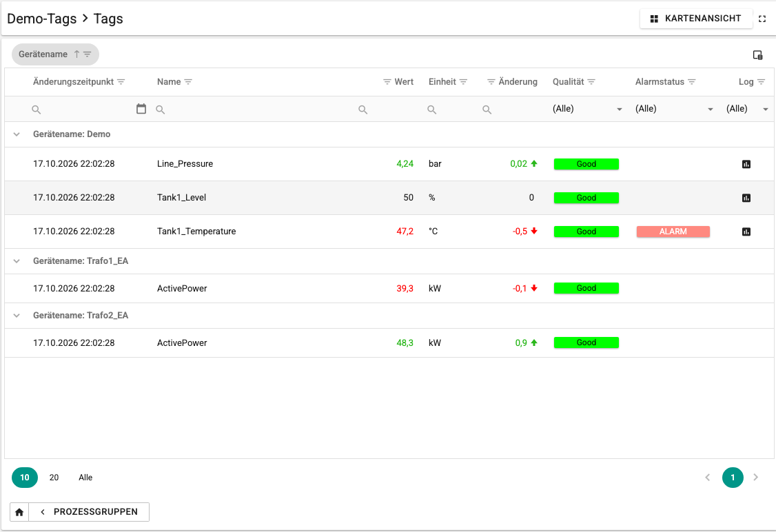776x532 pixels.
Task: Click the Gerätename group chip filter icon
Action: coord(88,54)
